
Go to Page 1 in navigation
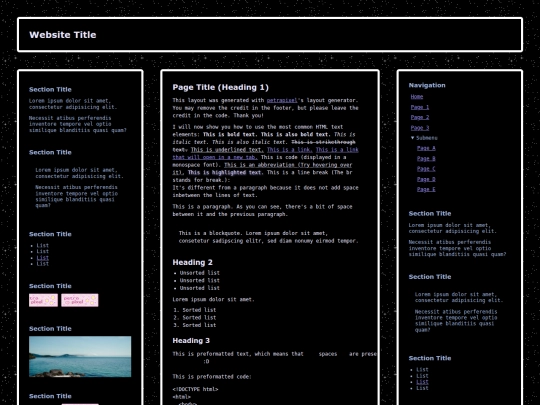point(420,107)
